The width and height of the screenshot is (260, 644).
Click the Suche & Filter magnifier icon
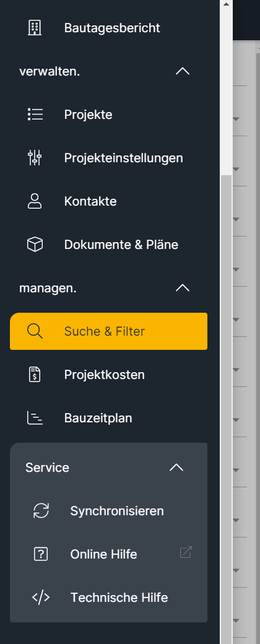[35, 331]
